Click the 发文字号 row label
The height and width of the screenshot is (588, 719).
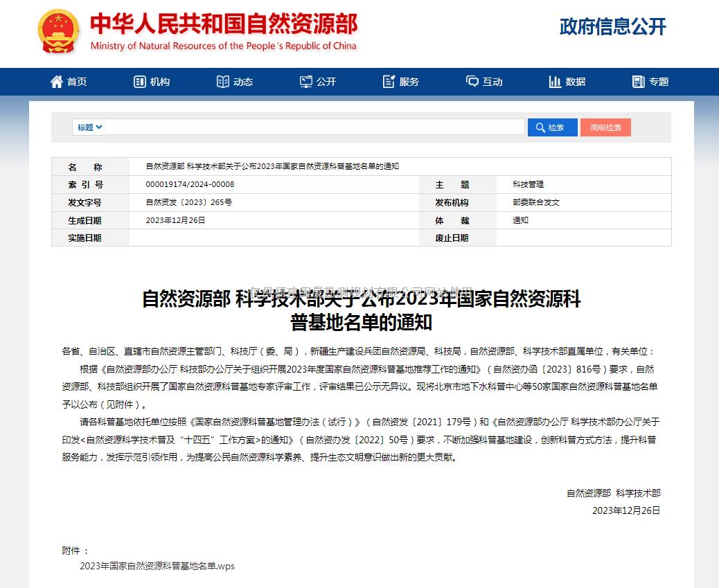[85, 202]
